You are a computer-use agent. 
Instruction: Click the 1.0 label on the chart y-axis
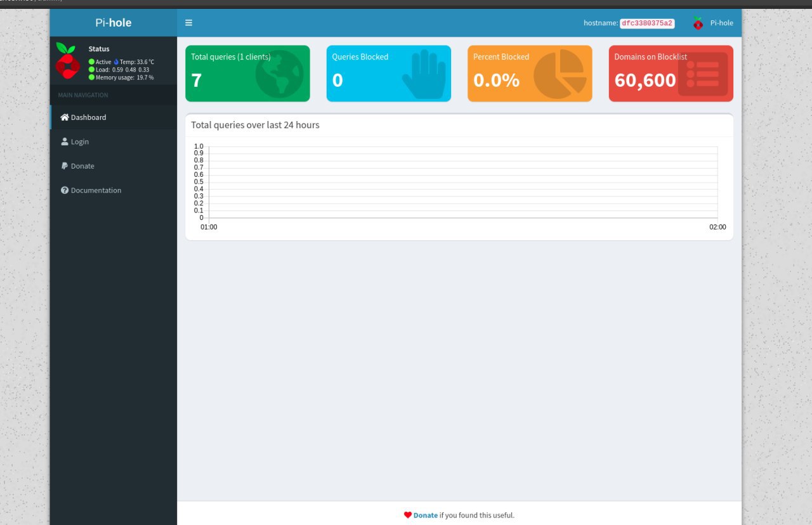click(199, 146)
